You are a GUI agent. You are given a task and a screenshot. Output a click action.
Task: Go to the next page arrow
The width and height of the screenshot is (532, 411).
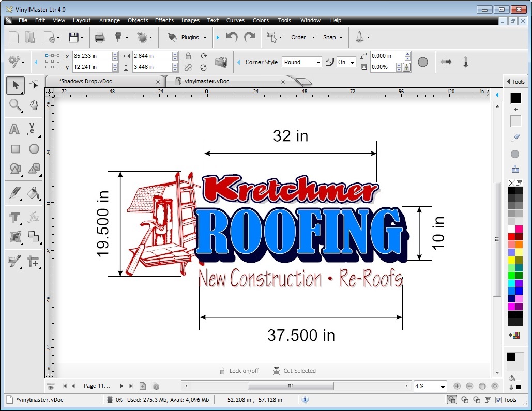pyautogui.click(x=121, y=386)
